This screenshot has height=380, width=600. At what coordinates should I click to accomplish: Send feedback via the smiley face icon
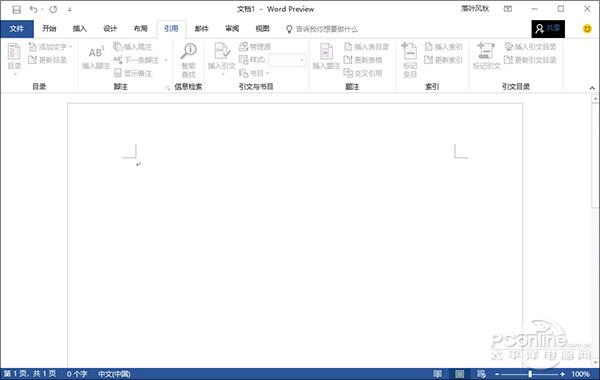(x=587, y=29)
